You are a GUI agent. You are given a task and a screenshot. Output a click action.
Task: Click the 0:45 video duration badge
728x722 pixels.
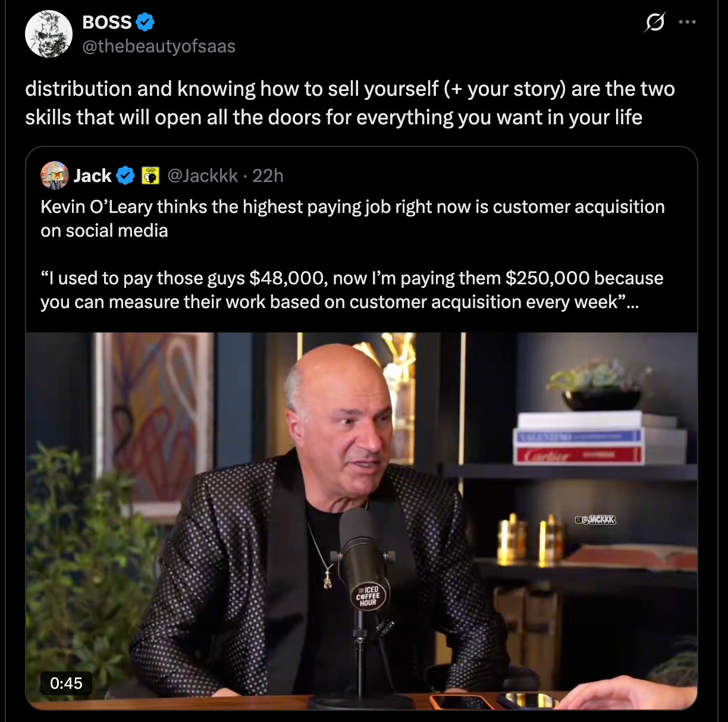66,683
